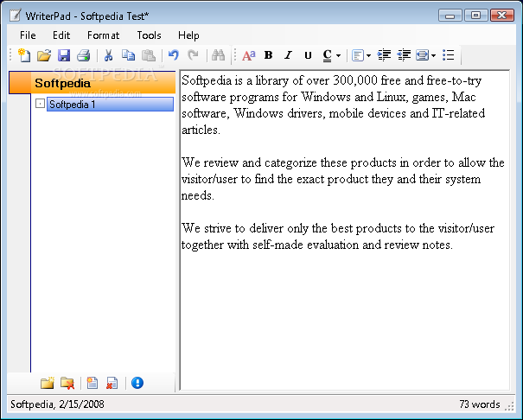Add a new page in the sidebar

[x=92, y=383]
